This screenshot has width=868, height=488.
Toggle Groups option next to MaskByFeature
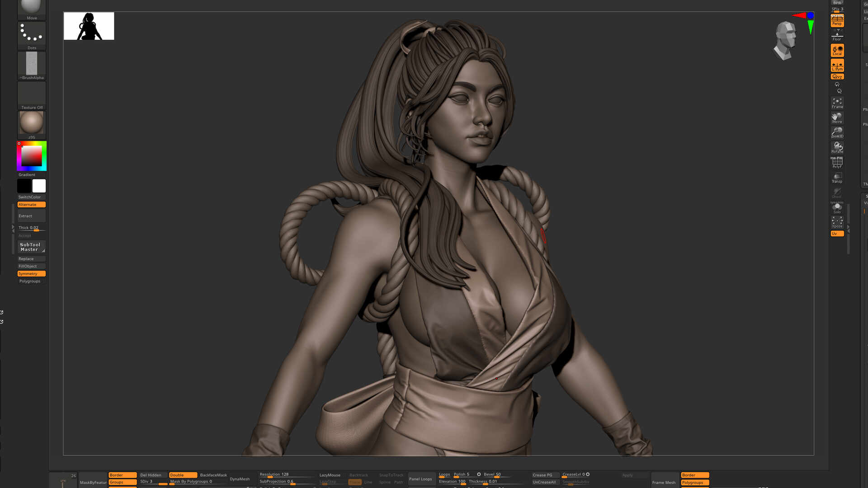click(x=123, y=483)
